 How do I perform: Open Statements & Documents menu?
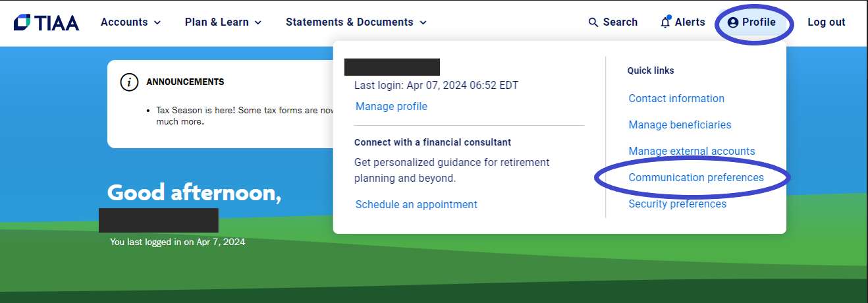(x=356, y=22)
